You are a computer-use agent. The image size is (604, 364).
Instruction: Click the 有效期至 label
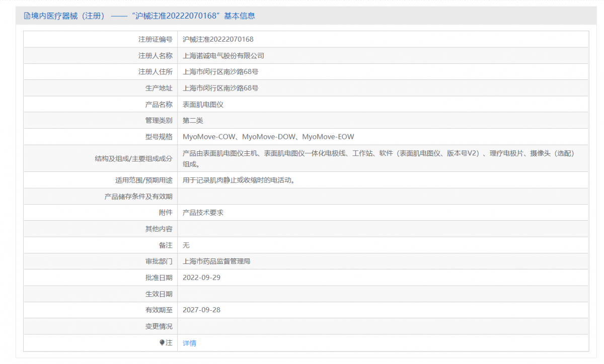coord(159,310)
